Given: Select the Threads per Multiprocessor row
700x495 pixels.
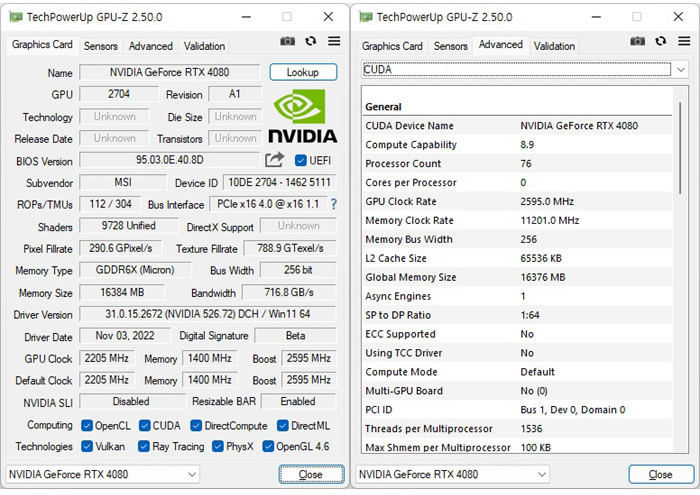Looking at the screenshot, I should tap(517, 428).
